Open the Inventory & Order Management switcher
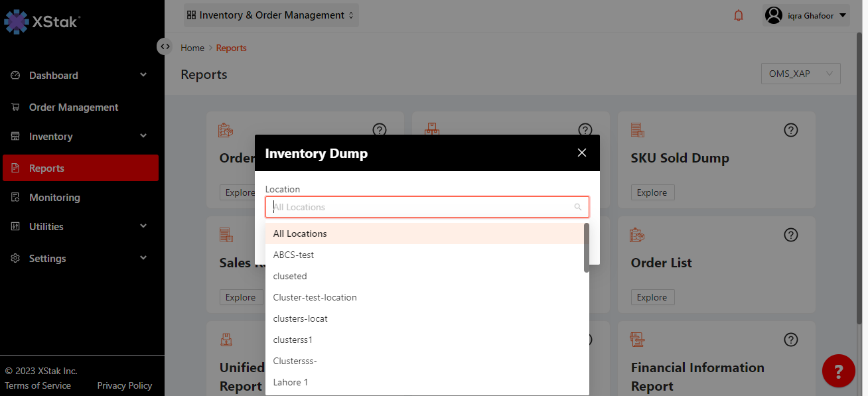 [x=271, y=15]
